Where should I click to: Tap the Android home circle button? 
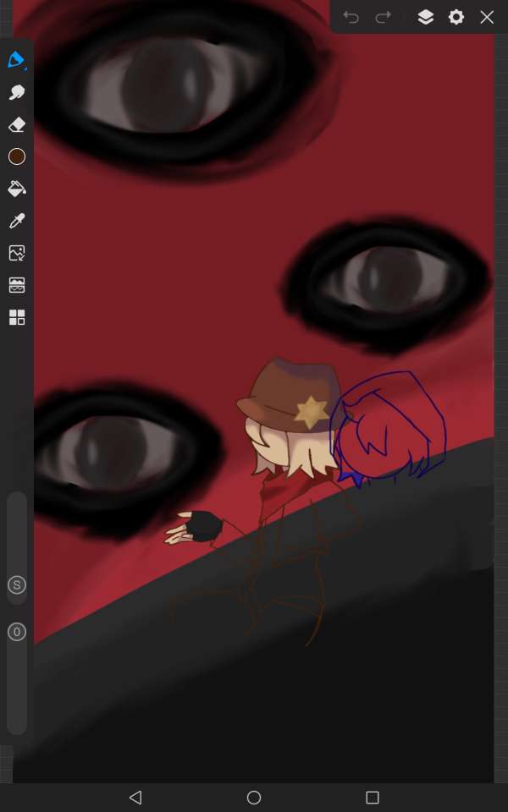(x=254, y=797)
